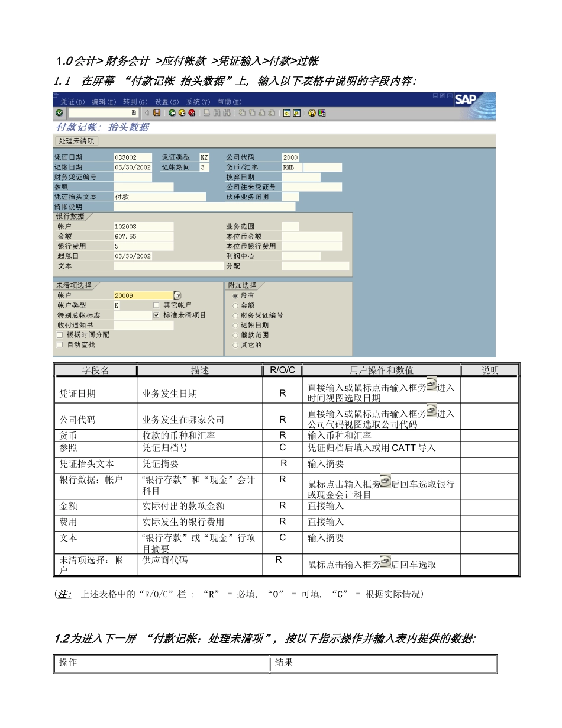Click the 凭证类型 field with KZ

(204, 157)
